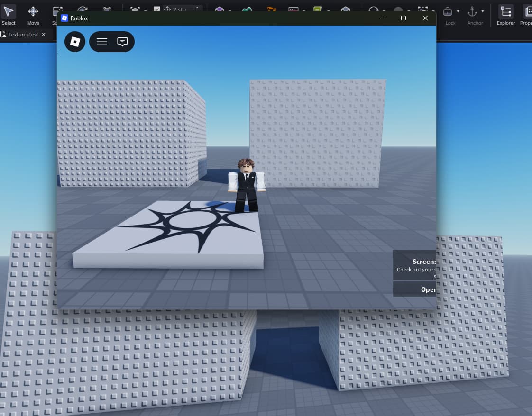Open the Explorer panel
Screen dimensions: 532x416
point(506,15)
